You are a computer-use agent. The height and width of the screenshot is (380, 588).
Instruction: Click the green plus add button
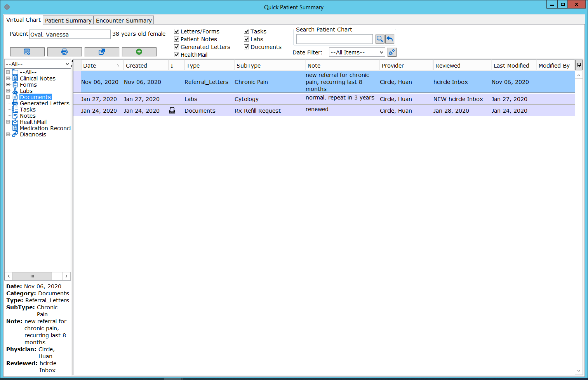pyautogui.click(x=139, y=52)
